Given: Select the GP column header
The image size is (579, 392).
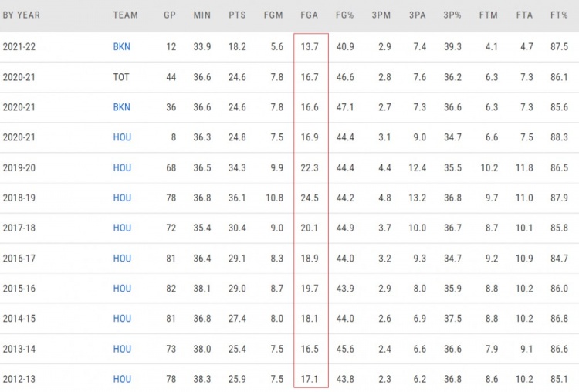Looking at the screenshot, I should 170,15.
